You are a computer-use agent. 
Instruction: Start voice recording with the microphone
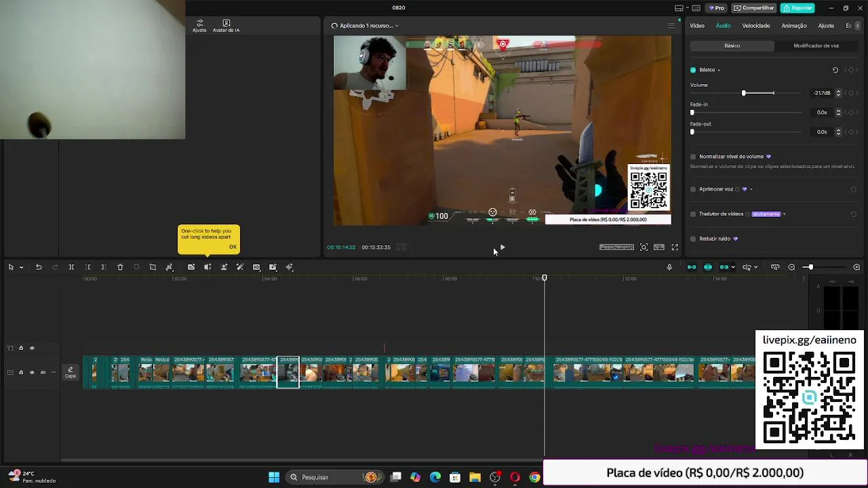(669, 267)
